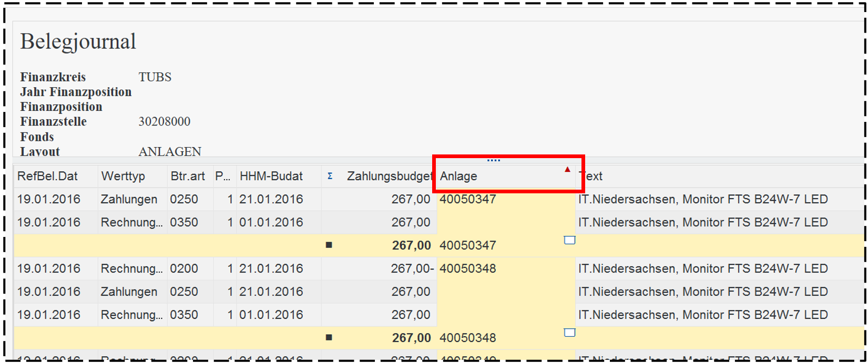Select the Werttyp column header
This screenshot has width=868, height=363.
click(x=123, y=177)
